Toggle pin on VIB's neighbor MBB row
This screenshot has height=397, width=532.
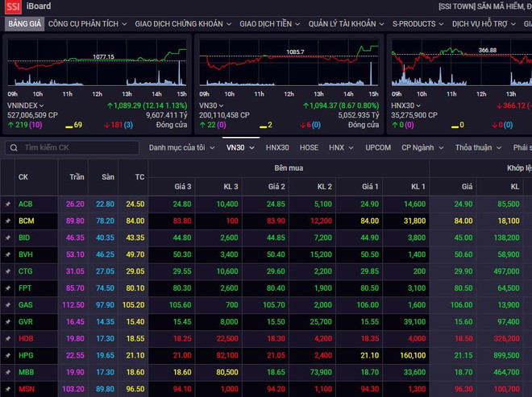click(7, 373)
